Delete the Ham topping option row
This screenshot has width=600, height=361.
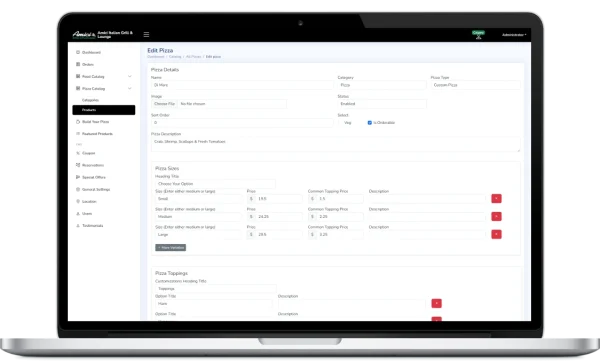(x=437, y=303)
